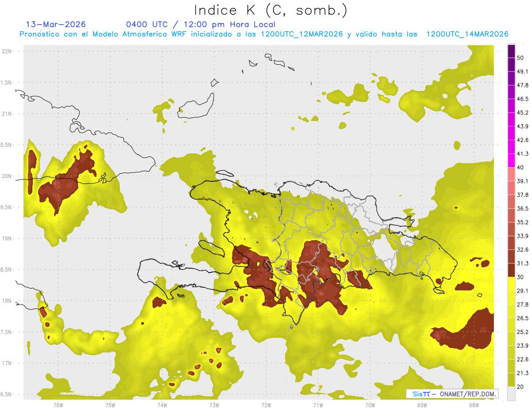The image size is (532, 411).
Task: Click the "22N" latitude label
Action: pos(7,51)
